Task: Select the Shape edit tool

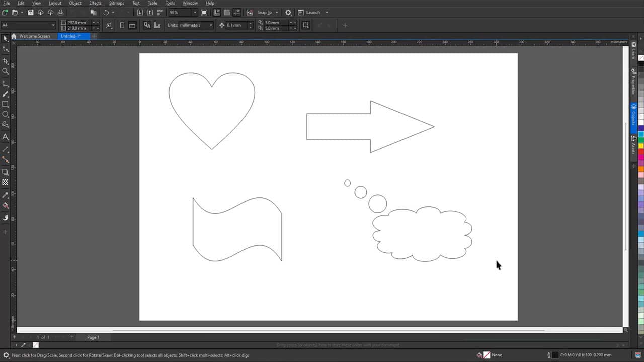Action: coord(6,49)
